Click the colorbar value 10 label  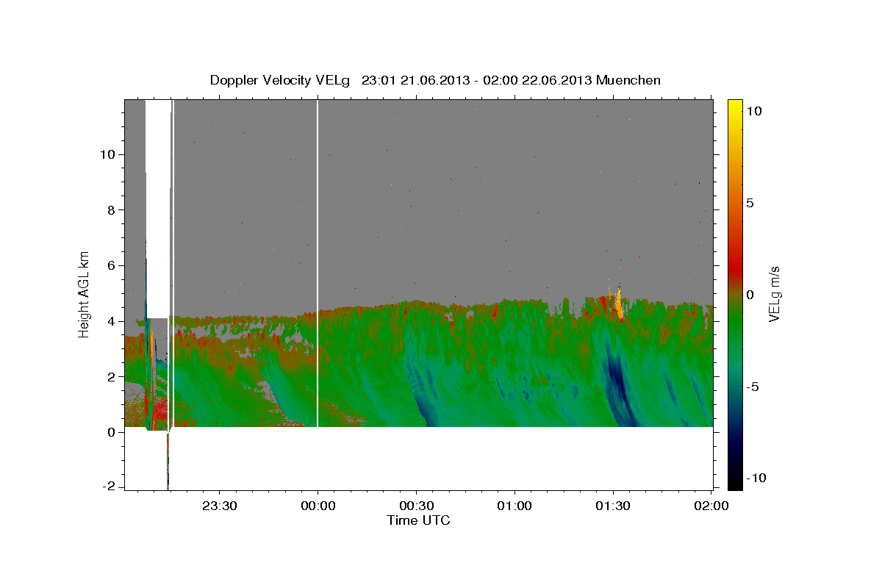(753, 111)
